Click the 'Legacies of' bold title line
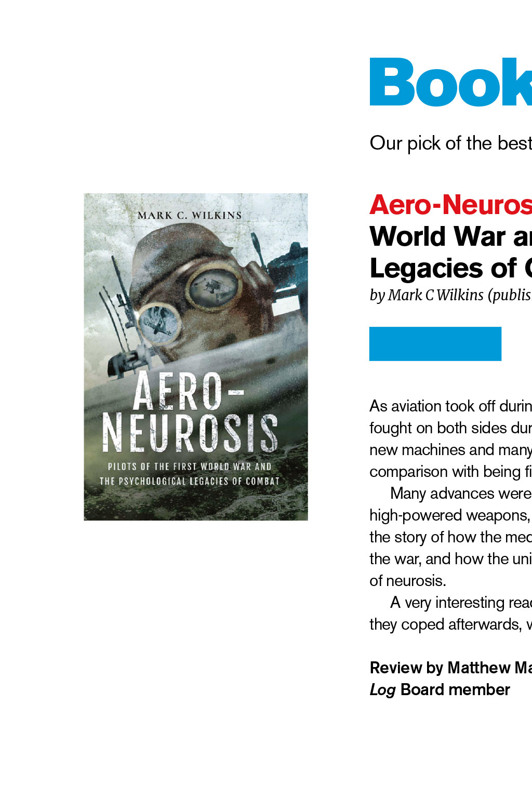The image size is (532, 798). point(450,269)
